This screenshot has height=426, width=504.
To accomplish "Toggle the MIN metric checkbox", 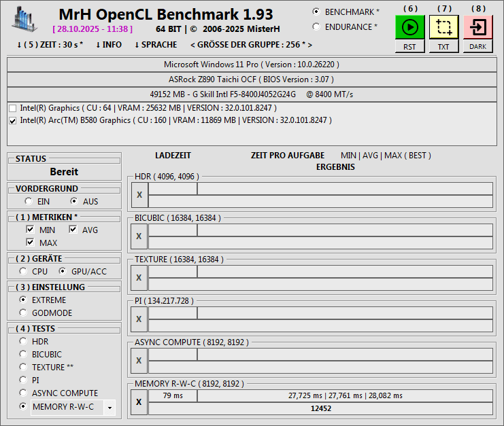I will [30, 229].
